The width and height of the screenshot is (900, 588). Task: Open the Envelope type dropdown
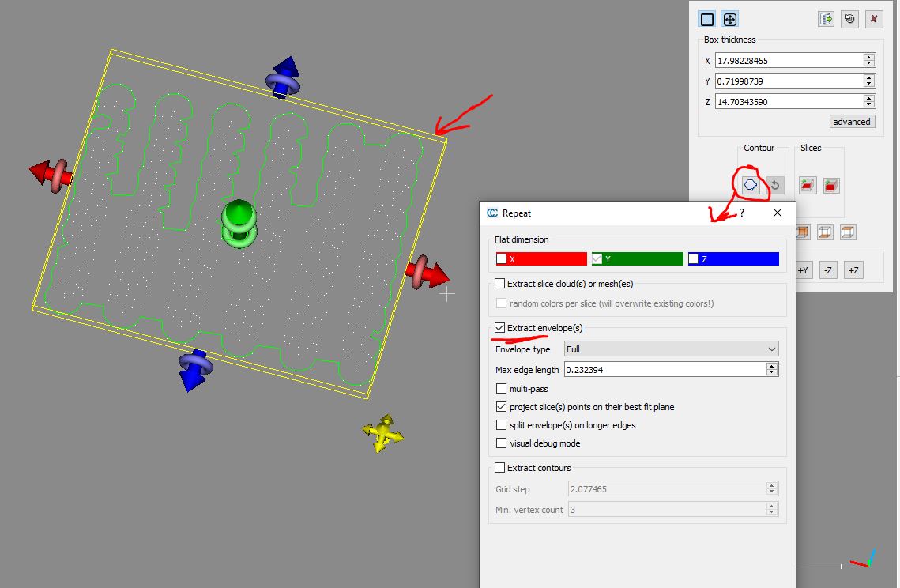671,349
